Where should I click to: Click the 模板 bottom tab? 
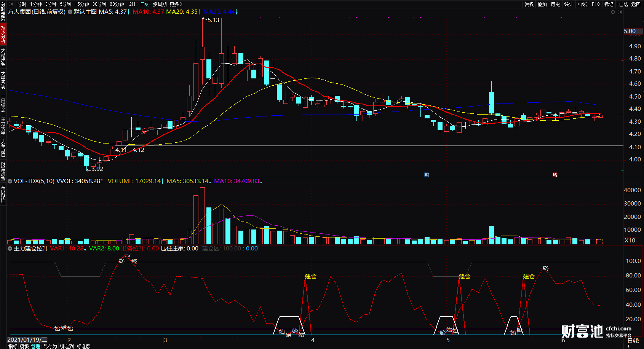click(x=24, y=346)
